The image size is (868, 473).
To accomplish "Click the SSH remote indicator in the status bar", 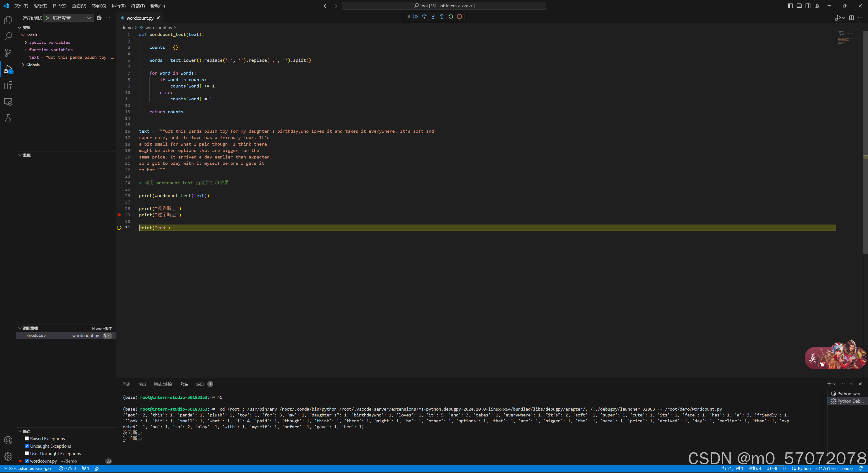I will (28, 468).
